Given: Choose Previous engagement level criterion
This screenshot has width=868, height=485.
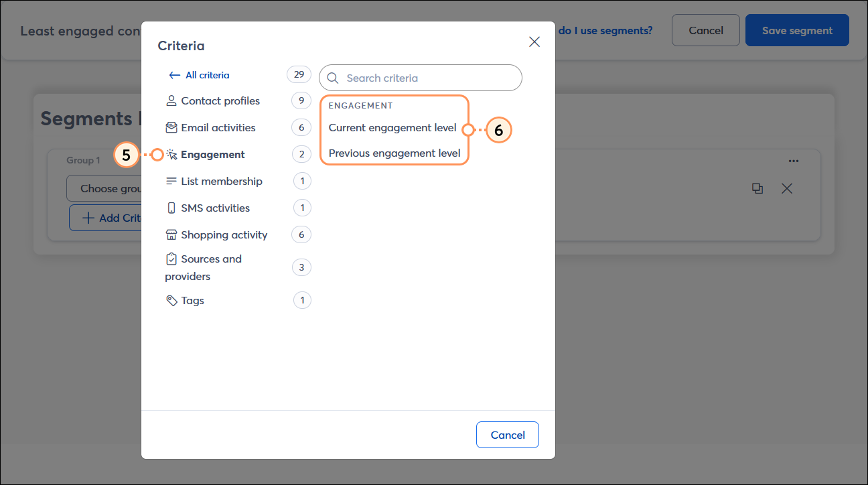Looking at the screenshot, I should 394,153.
